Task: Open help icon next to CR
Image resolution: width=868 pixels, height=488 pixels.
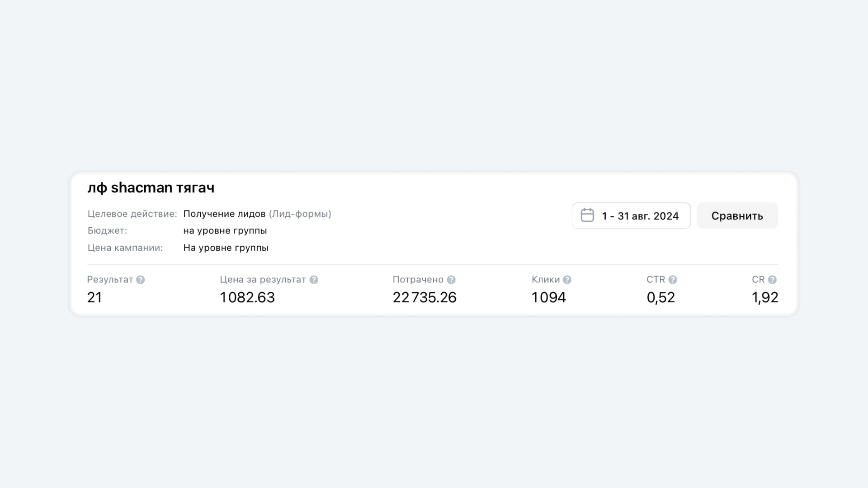Action: (772, 280)
